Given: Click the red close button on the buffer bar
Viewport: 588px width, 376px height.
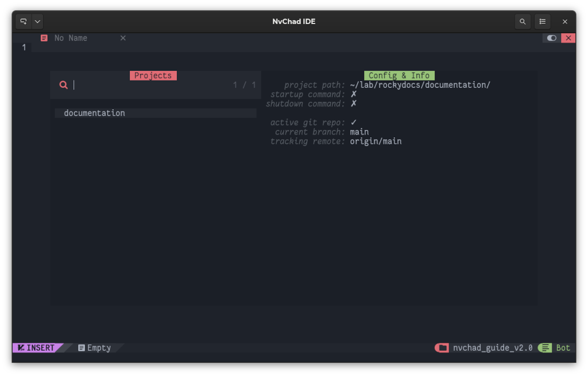Looking at the screenshot, I should (568, 37).
